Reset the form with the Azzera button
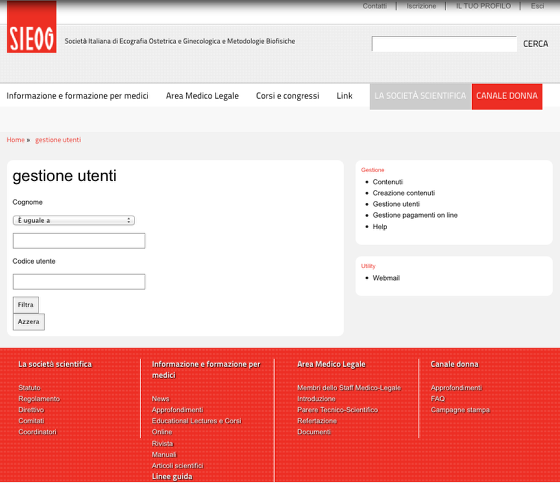This screenshot has height=483, width=560. click(29, 322)
